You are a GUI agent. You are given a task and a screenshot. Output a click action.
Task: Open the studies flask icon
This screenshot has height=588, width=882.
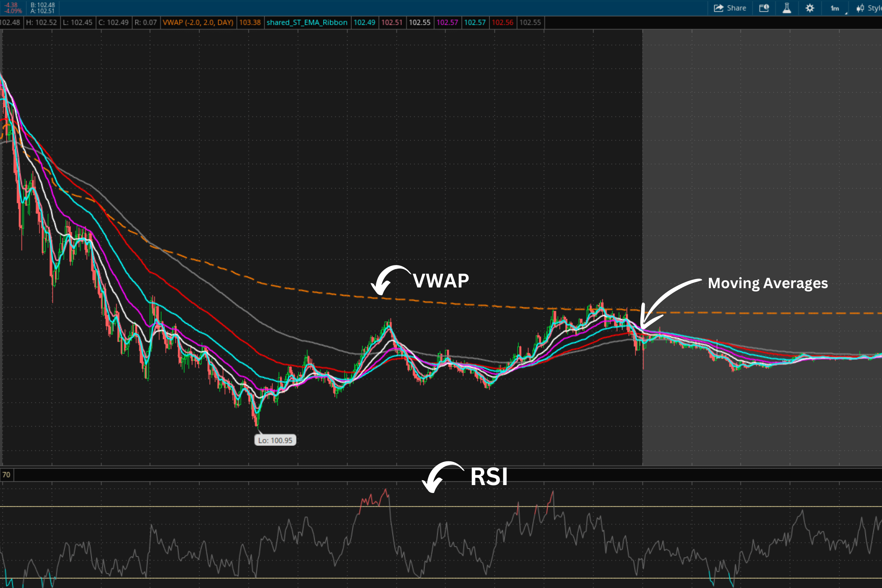coord(787,8)
